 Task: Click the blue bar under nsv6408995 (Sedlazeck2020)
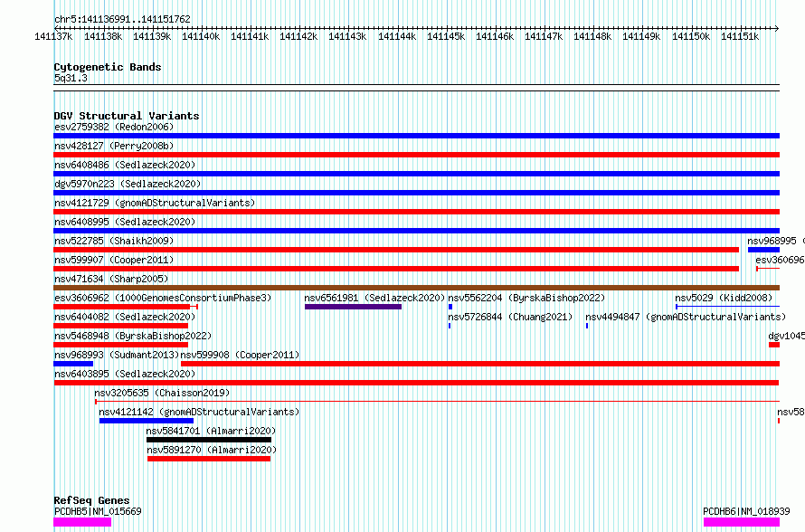click(416, 231)
